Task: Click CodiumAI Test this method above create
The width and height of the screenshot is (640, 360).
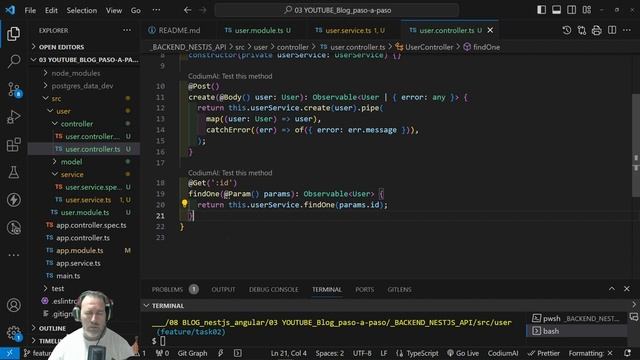Action: point(230,76)
